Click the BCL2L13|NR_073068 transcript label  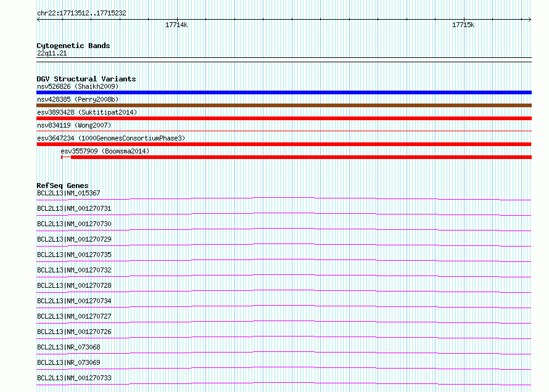pos(68,347)
